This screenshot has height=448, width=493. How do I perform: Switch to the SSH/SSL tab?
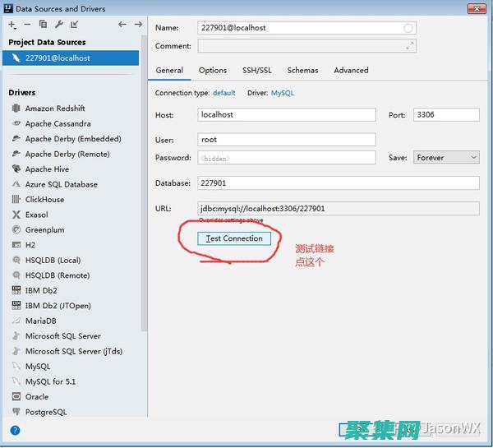click(256, 71)
